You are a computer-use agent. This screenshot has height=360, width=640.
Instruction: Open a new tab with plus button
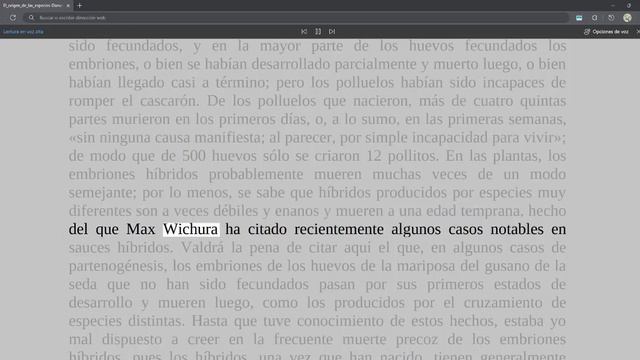[x=80, y=6]
